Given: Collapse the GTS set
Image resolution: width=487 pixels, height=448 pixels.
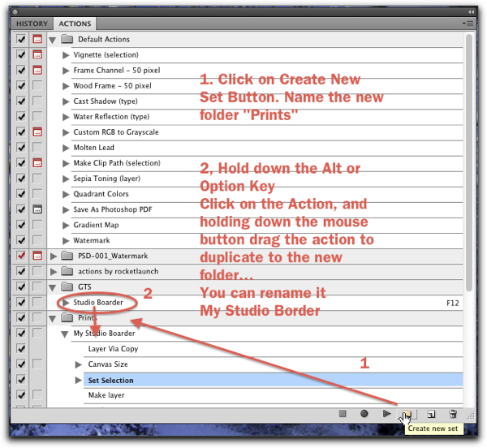Looking at the screenshot, I should click(x=53, y=287).
